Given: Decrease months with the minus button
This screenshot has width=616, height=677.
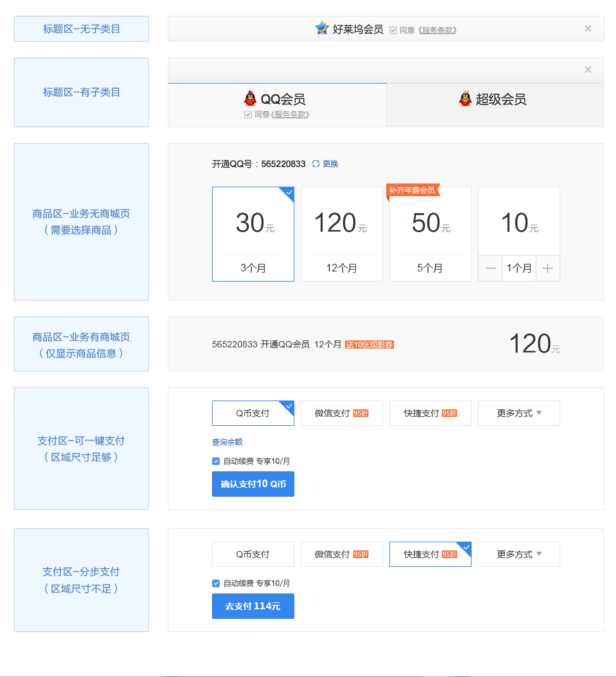Looking at the screenshot, I should click(x=490, y=268).
